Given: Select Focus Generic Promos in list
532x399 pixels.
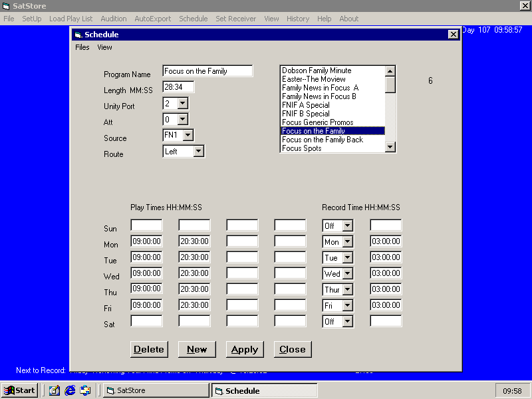Looking at the screenshot, I should [x=332, y=122].
